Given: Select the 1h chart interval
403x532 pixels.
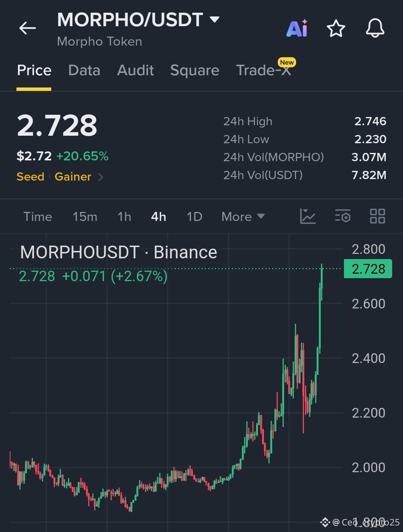Looking at the screenshot, I should 124,216.
